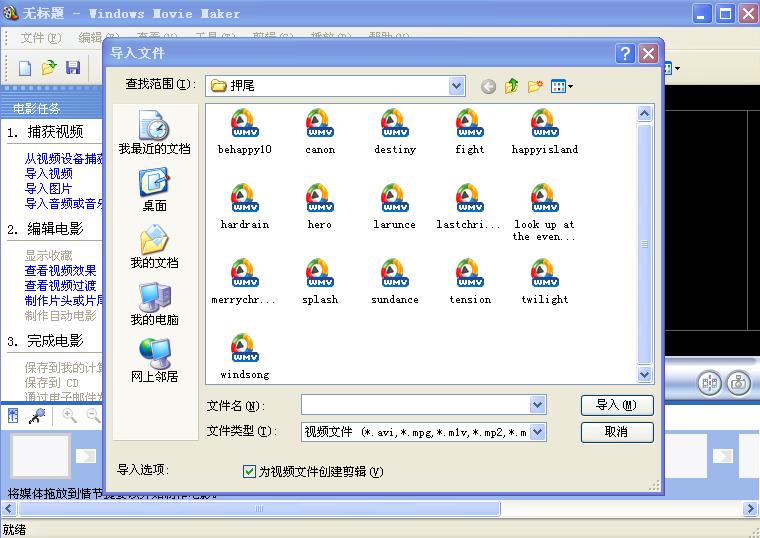Click the 文件名 input field
Image resolution: width=760 pixels, height=538 pixels.
coord(415,405)
